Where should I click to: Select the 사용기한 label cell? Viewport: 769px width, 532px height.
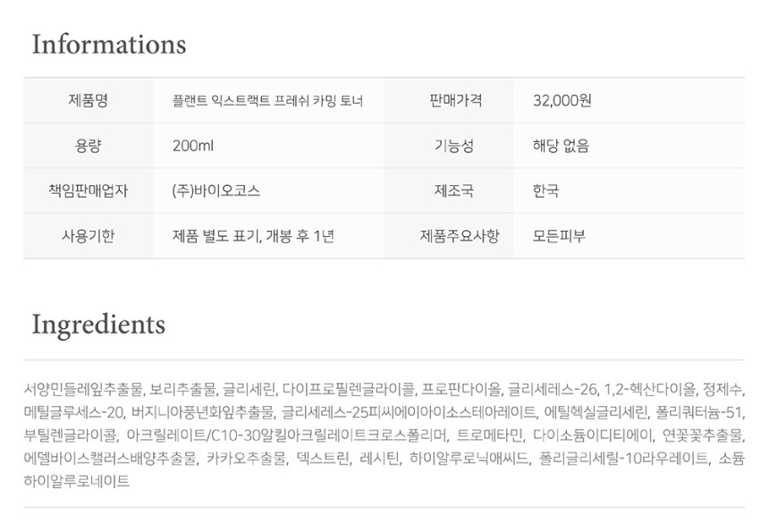[x=88, y=236]
